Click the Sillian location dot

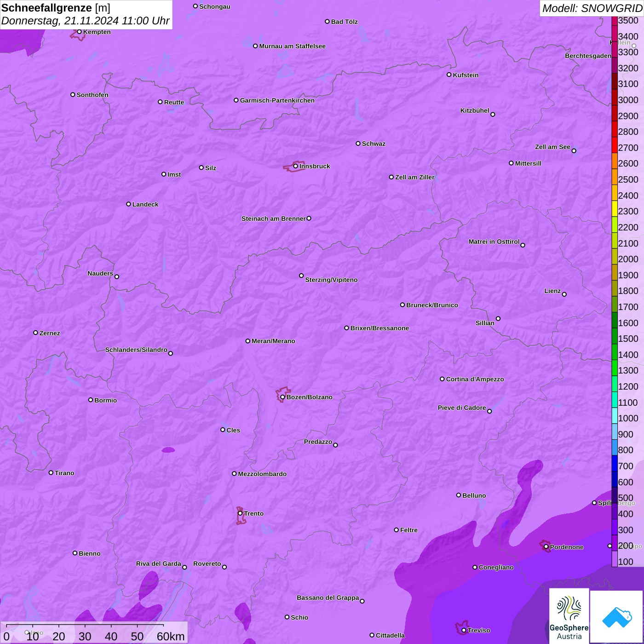[498, 318]
